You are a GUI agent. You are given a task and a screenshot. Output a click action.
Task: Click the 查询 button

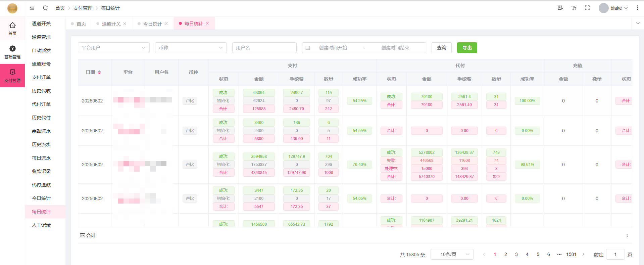441,48
